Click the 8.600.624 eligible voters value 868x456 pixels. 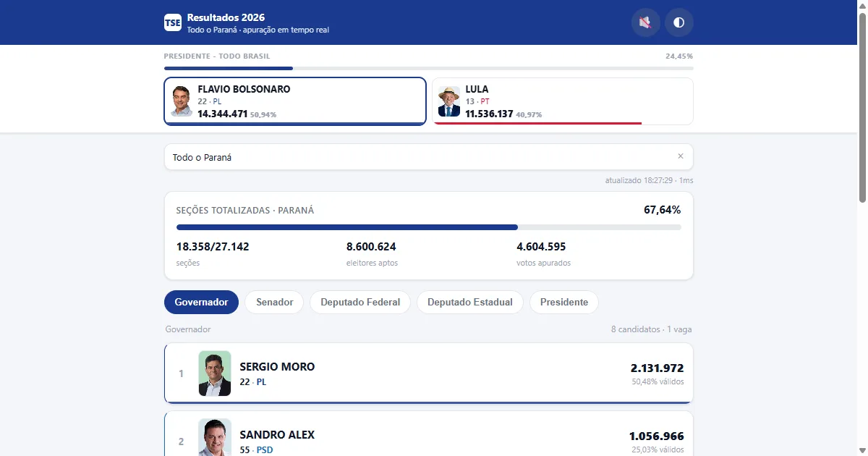click(x=371, y=247)
